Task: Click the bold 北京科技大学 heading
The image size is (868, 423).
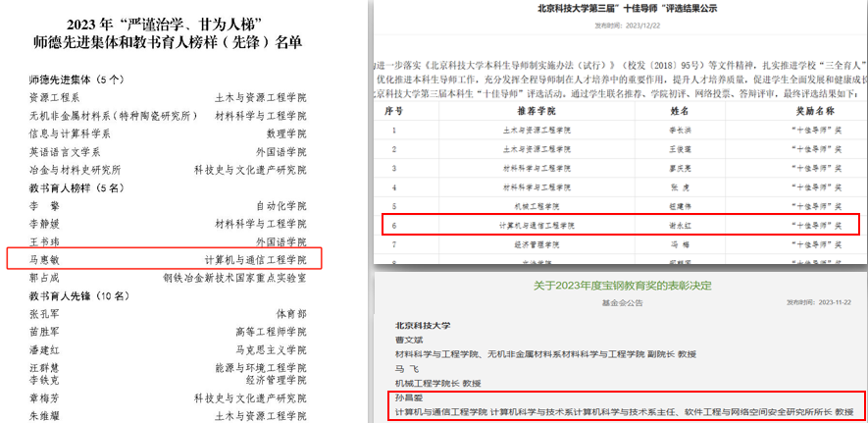Action: pos(423,326)
